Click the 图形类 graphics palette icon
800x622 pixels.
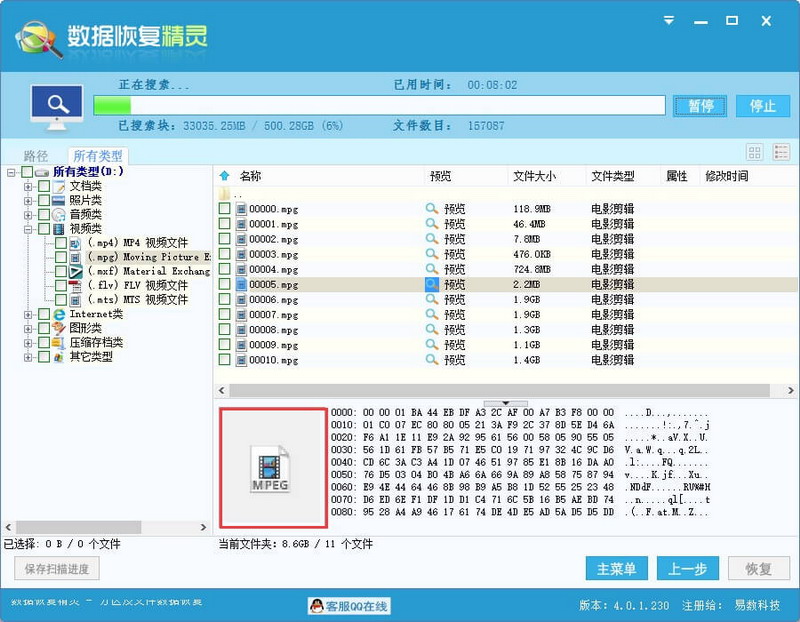59,329
